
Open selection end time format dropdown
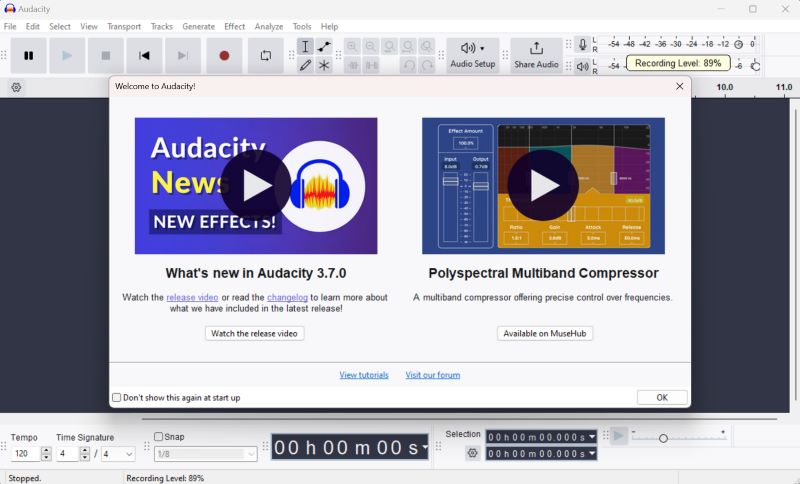(x=592, y=453)
